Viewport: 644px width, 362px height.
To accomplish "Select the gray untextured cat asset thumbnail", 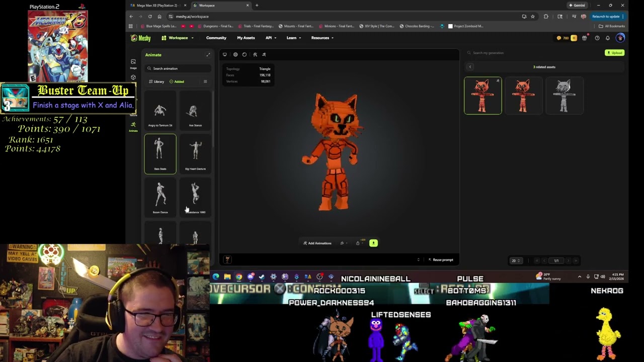I will 564,96.
